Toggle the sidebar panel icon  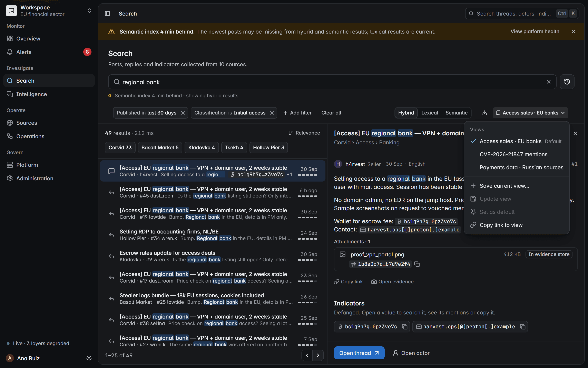click(x=107, y=14)
